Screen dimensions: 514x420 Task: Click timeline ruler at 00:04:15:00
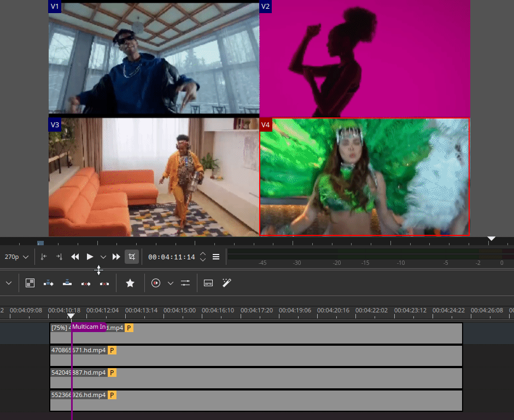click(x=180, y=310)
